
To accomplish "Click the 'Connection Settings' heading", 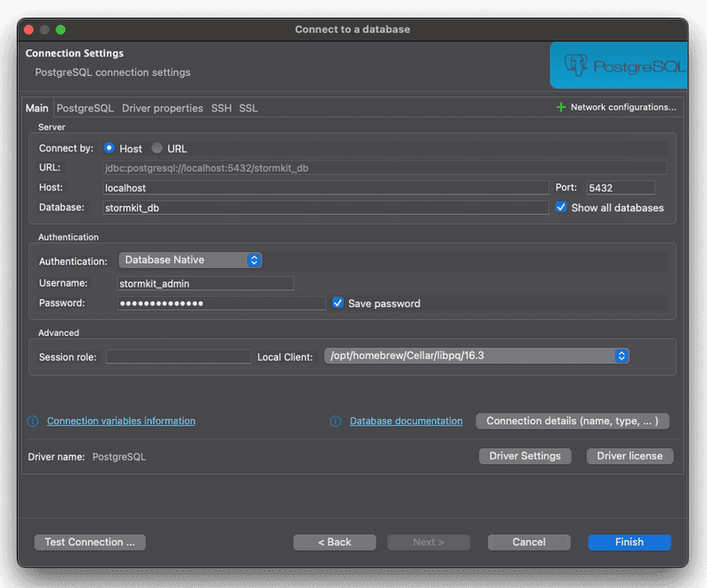I will [74, 53].
